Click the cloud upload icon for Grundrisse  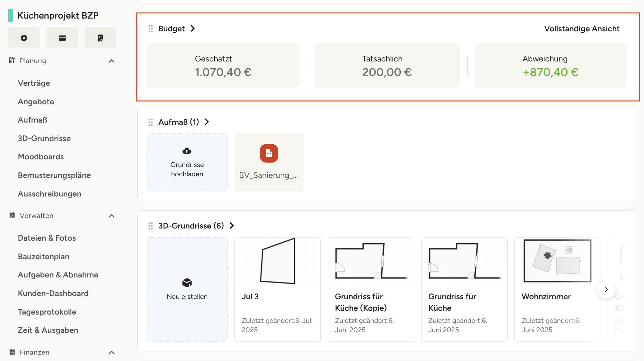[187, 151]
